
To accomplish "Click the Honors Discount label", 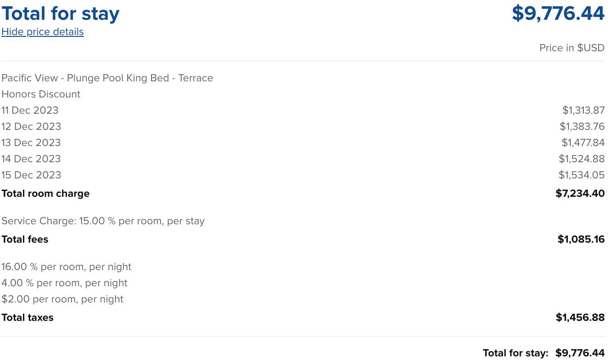I will pos(41,94).
